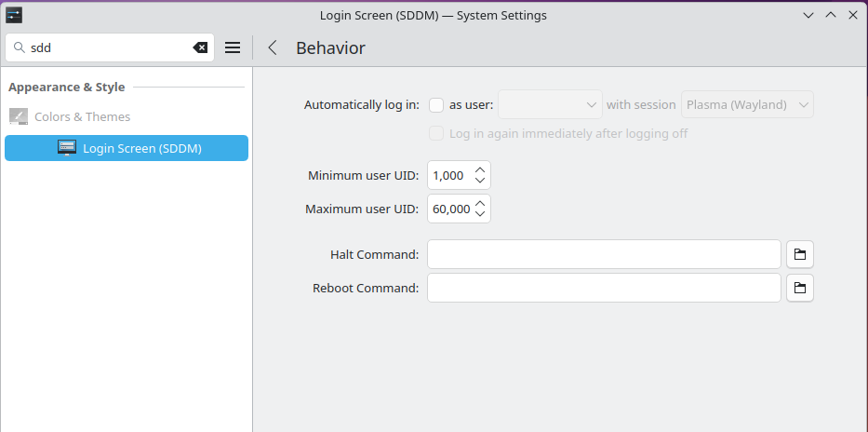Click the Colors & Themes icon
Viewport: 868px width, 432px height.
(19, 116)
